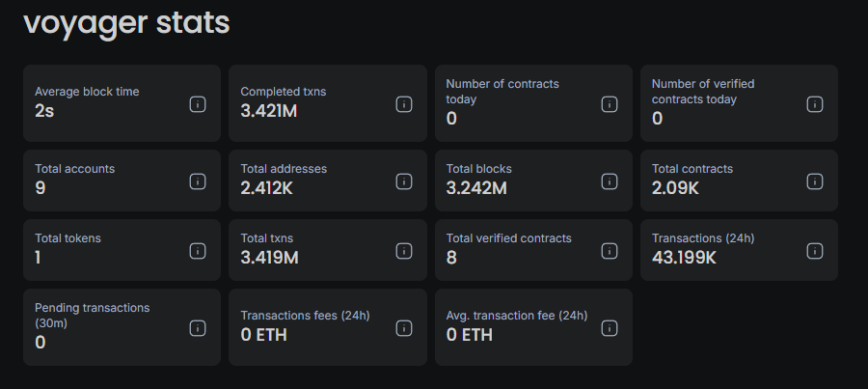Show info for Transactions (24h) card
Image resolution: width=868 pixels, height=389 pixels.
pyautogui.click(x=815, y=251)
